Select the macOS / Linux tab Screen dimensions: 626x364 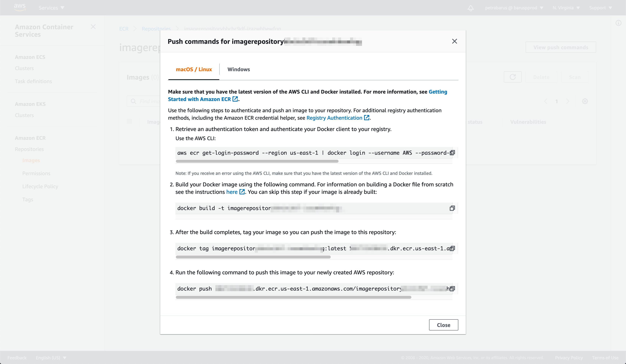[x=194, y=69]
